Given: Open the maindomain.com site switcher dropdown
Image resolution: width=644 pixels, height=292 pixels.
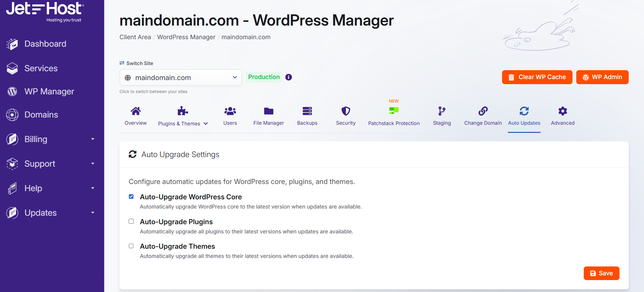Looking at the screenshot, I should click(x=181, y=78).
